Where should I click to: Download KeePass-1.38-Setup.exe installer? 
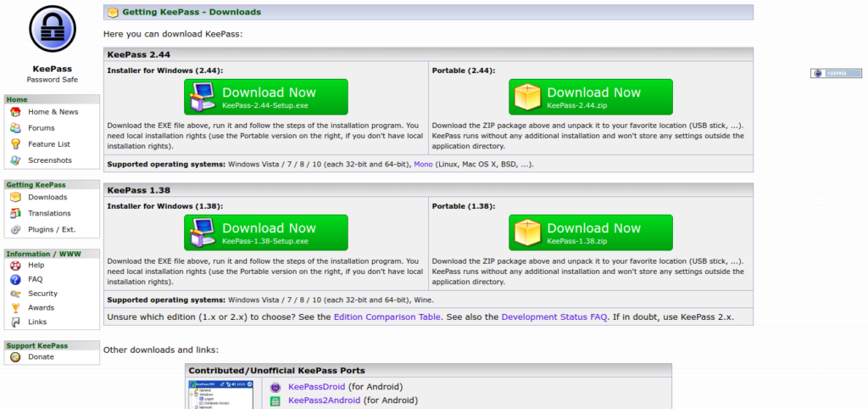click(266, 233)
